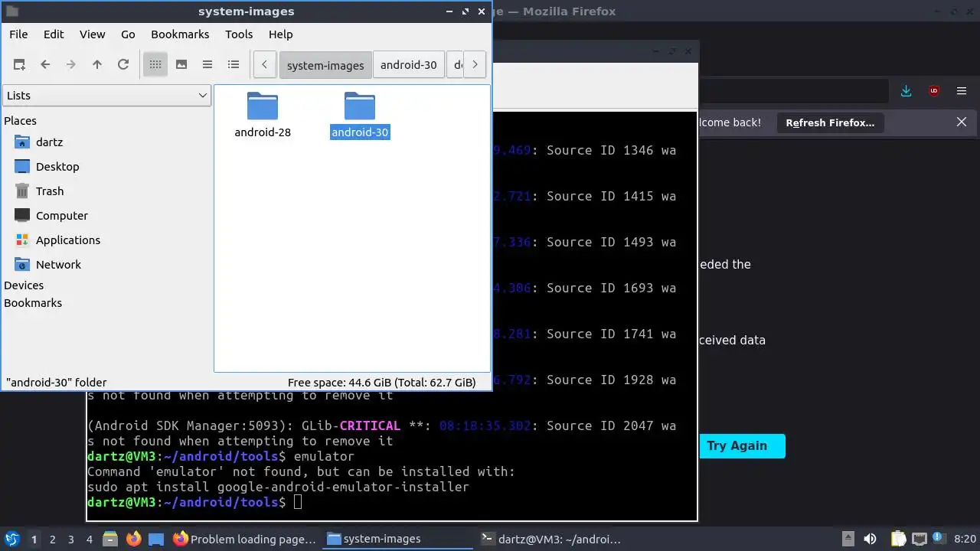Image resolution: width=980 pixels, height=551 pixels.
Task: Switch to icon view mode
Action: [155, 65]
